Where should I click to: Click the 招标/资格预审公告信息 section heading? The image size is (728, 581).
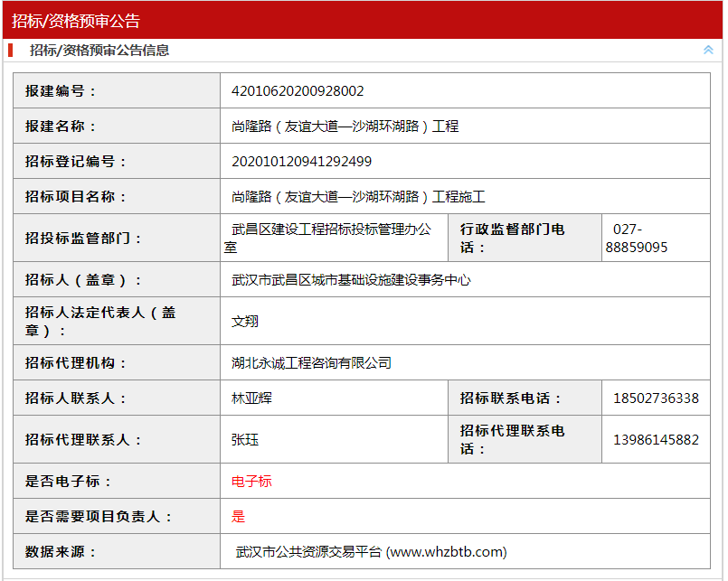pos(99,50)
